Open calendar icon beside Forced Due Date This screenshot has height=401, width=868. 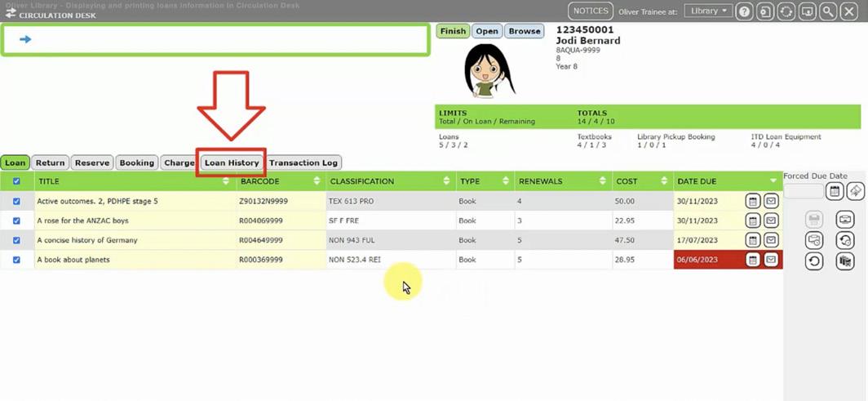[835, 191]
